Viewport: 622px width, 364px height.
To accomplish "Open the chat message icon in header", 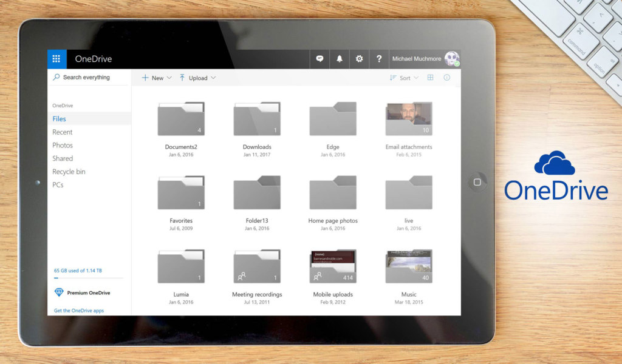I will click(320, 59).
